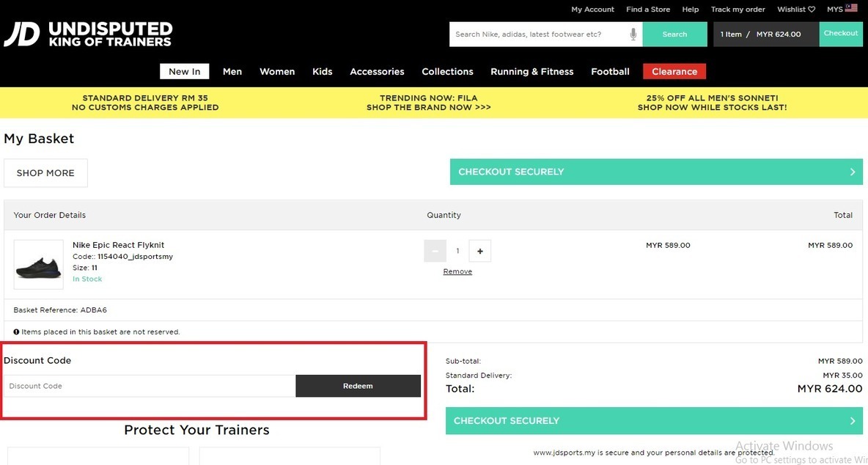The height and width of the screenshot is (465, 868).
Task: Expand the Running & Fitness menu
Action: 532,71
